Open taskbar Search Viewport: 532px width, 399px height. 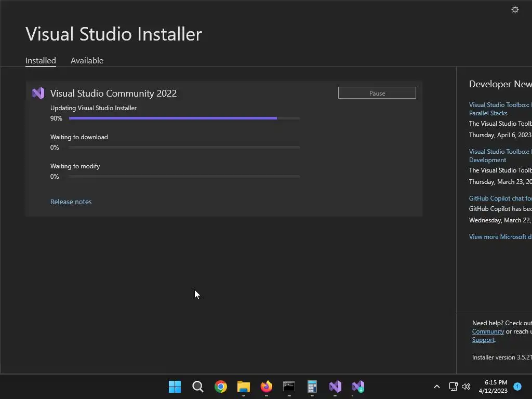[x=197, y=387]
